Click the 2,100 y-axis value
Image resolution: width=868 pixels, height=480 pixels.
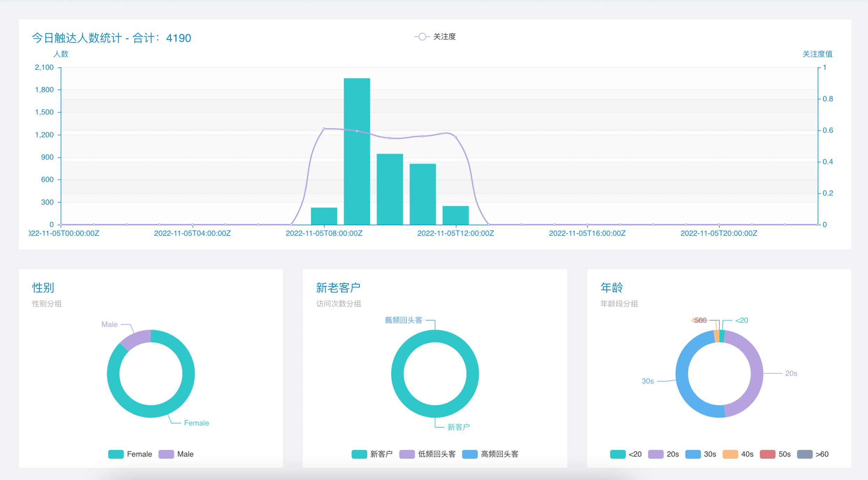44,67
